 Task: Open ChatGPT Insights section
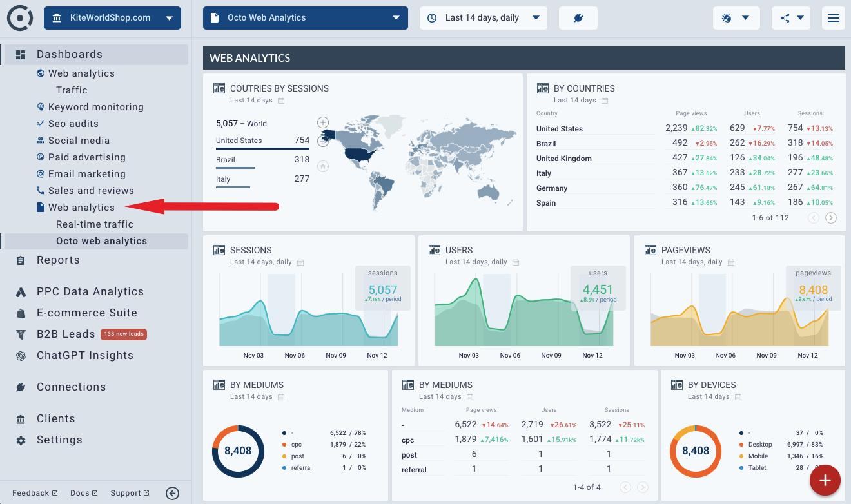[85, 356]
